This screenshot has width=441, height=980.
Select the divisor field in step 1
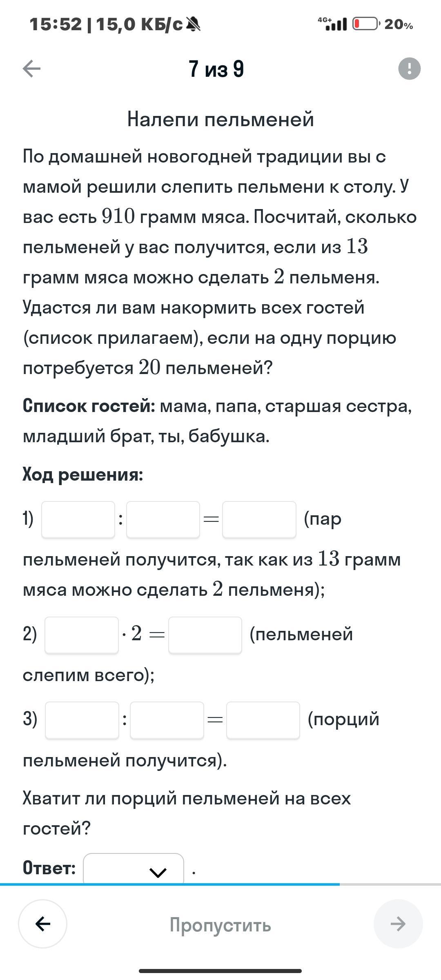tap(163, 519)
